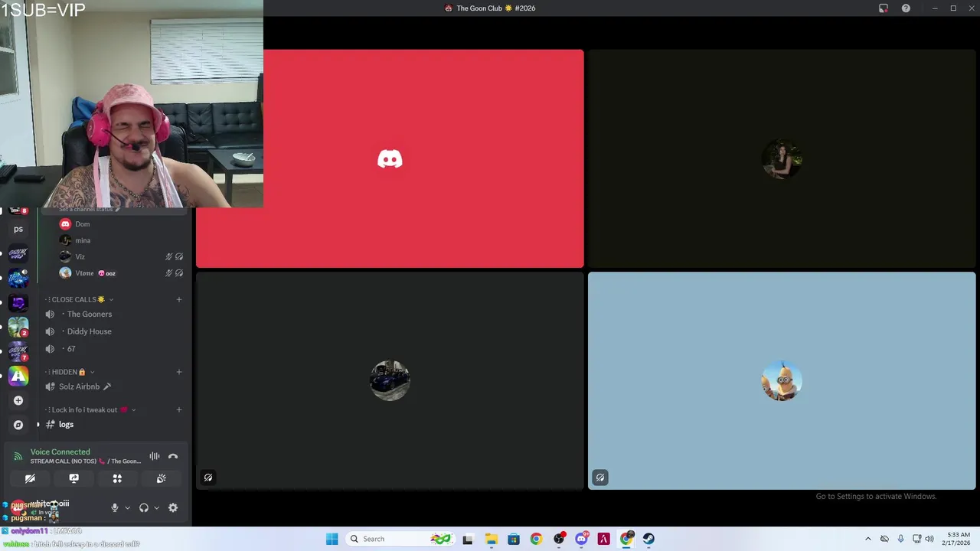Select user Dom in voice channel
The height and width of the screenshot is (551, 980).
click(122, 224)
